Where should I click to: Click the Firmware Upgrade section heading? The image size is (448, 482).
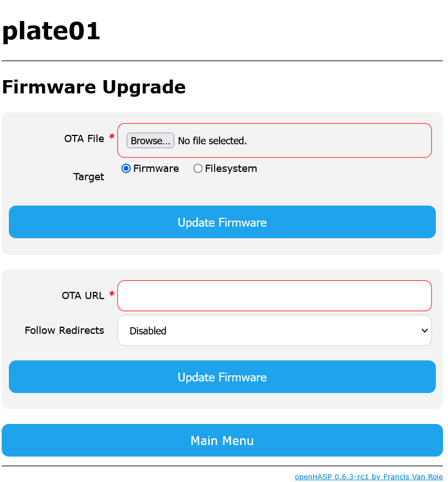(94, 87)
